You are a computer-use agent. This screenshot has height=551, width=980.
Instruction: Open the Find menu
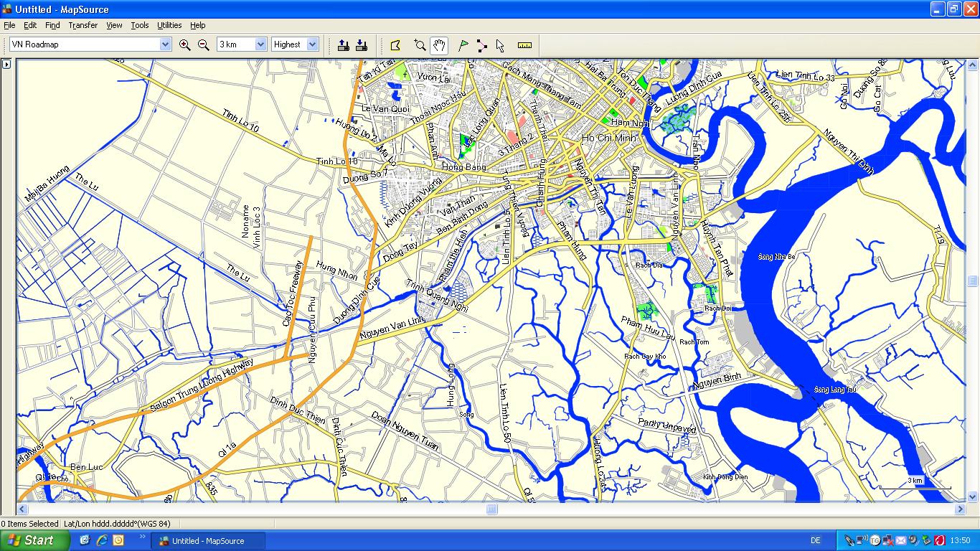52,25
